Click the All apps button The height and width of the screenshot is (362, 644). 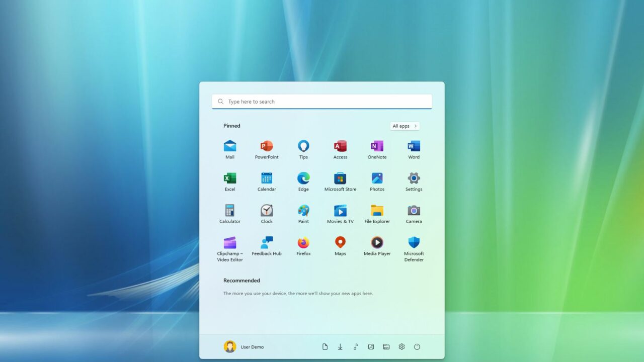coord(405,126)
